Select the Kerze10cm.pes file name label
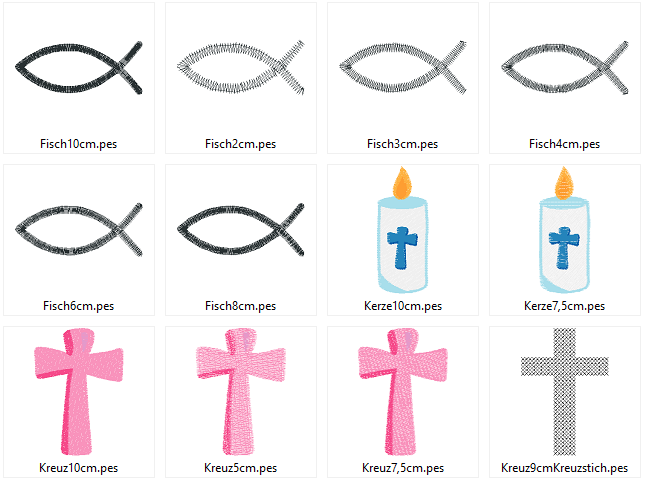The height and width of the screenshot is (494, 647). (x=403, y=306)
